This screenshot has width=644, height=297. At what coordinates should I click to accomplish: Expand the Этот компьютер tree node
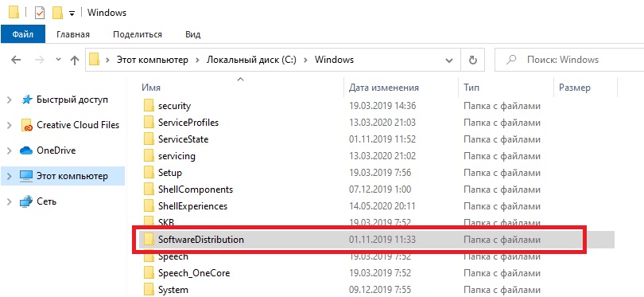pyautogui.click(x=10, y=176)
